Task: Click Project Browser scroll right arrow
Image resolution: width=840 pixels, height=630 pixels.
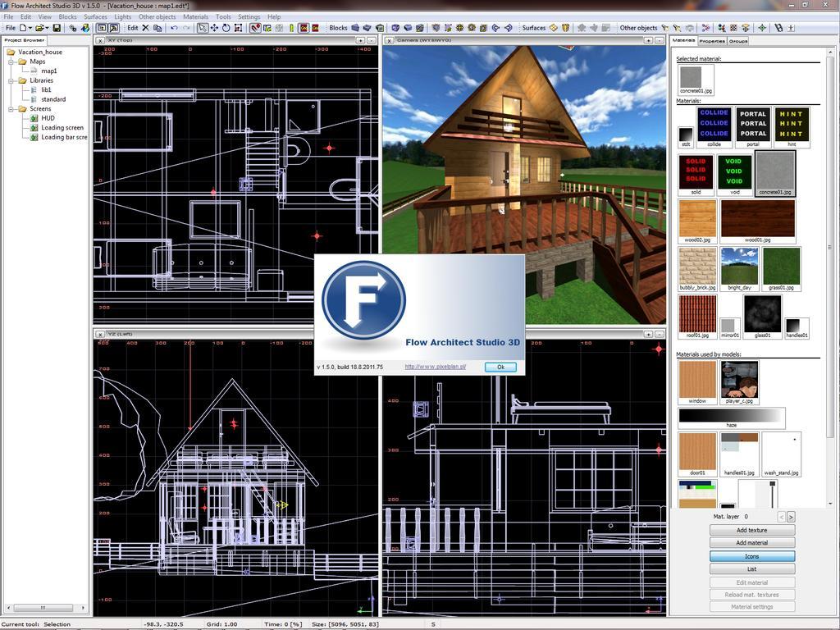Action: pyautogui.click(x=83, y=608)
